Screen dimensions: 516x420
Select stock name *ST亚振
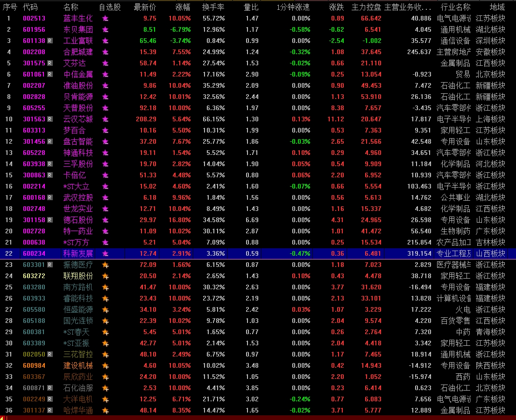pos(76,343)
